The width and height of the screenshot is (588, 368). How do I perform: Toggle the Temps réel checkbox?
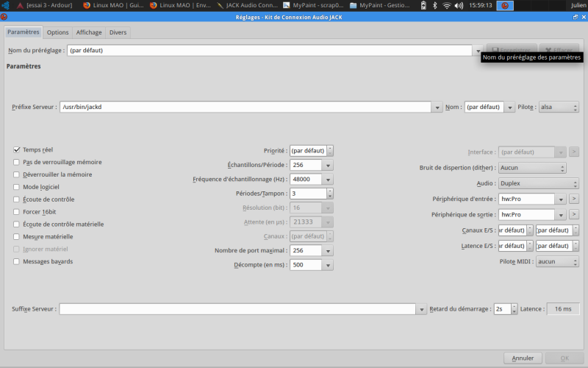pyautogui.click(x=16, y=149)
